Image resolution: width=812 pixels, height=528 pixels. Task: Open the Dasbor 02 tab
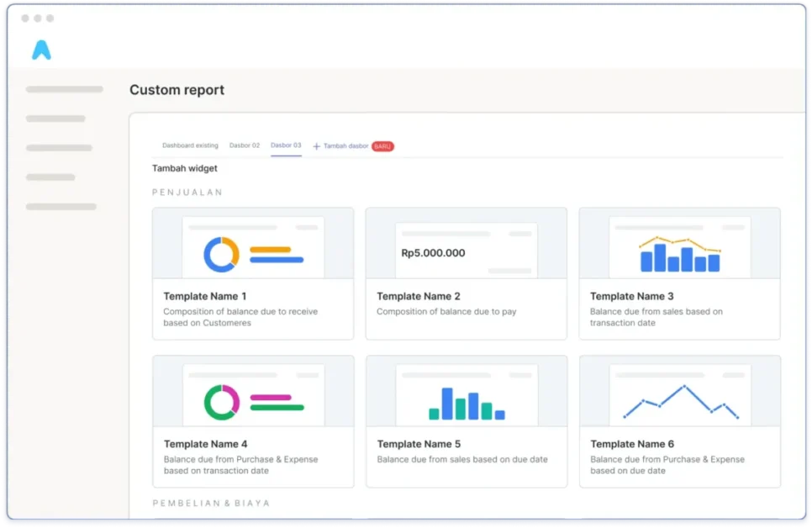(245, 145)
